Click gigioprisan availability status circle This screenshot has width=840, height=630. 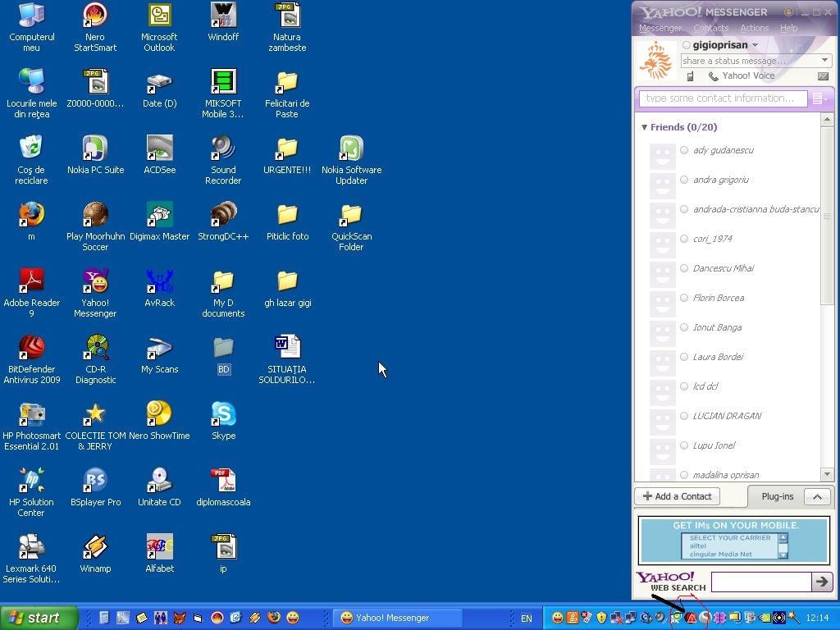(x=687, y=45)
